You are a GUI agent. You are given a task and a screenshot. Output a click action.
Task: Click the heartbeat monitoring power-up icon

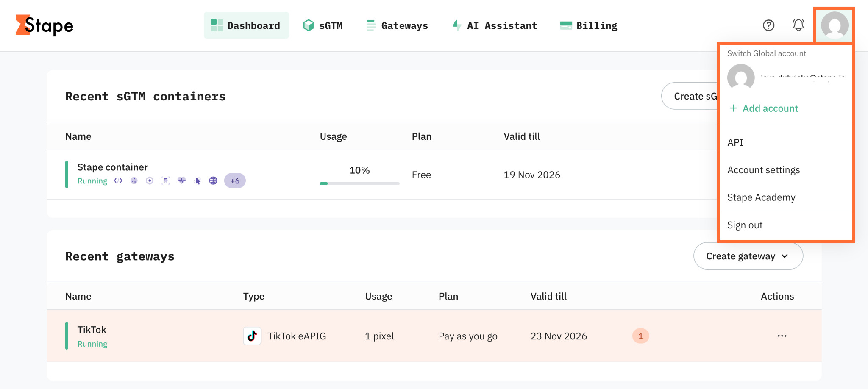181,181
